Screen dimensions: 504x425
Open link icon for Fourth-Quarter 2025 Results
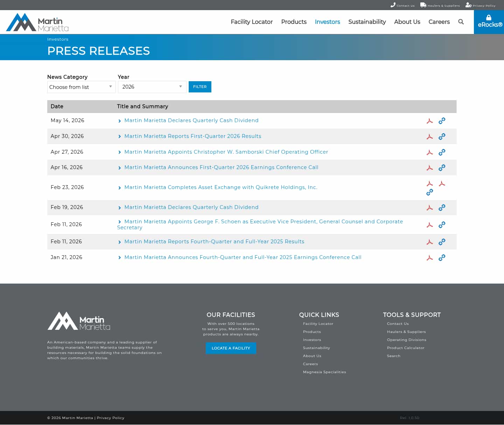442,242
